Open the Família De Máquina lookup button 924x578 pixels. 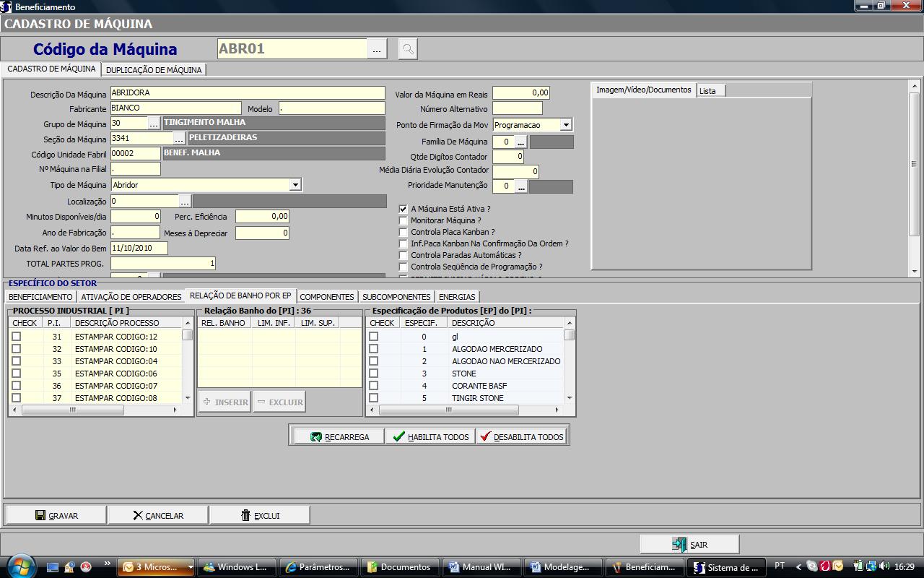(520, 142)
